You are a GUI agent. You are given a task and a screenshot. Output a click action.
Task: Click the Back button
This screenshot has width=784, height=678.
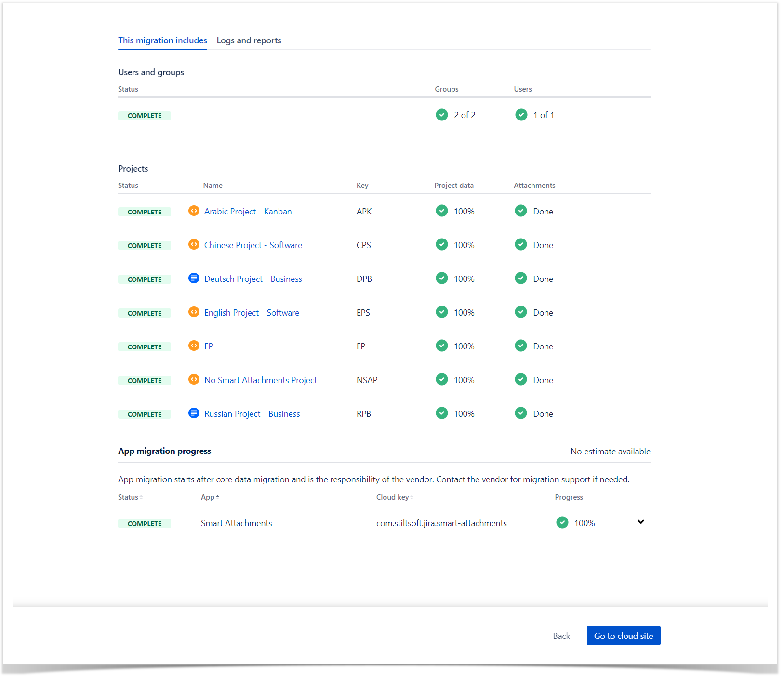[561, 636]
